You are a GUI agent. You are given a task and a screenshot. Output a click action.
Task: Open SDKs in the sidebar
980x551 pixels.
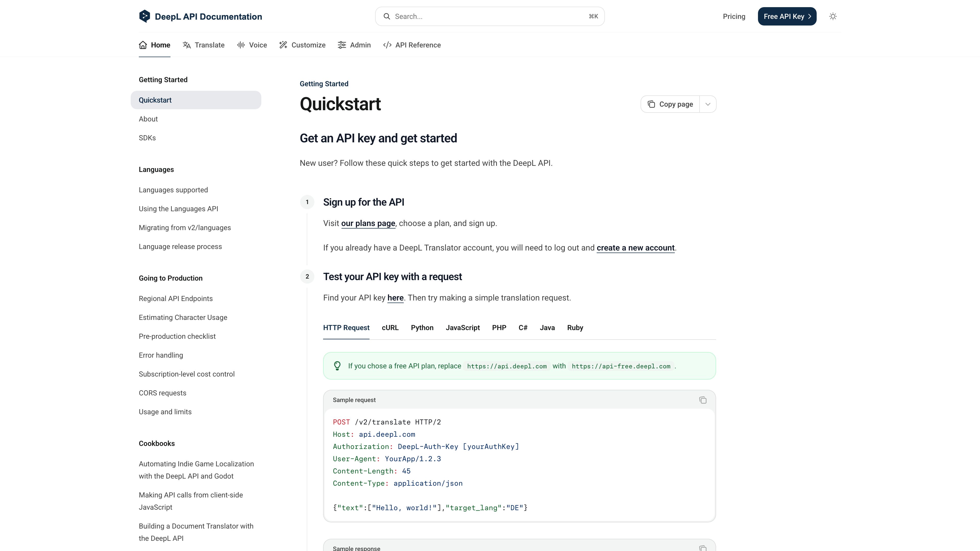pyautogui.click(x=147, y=138)
